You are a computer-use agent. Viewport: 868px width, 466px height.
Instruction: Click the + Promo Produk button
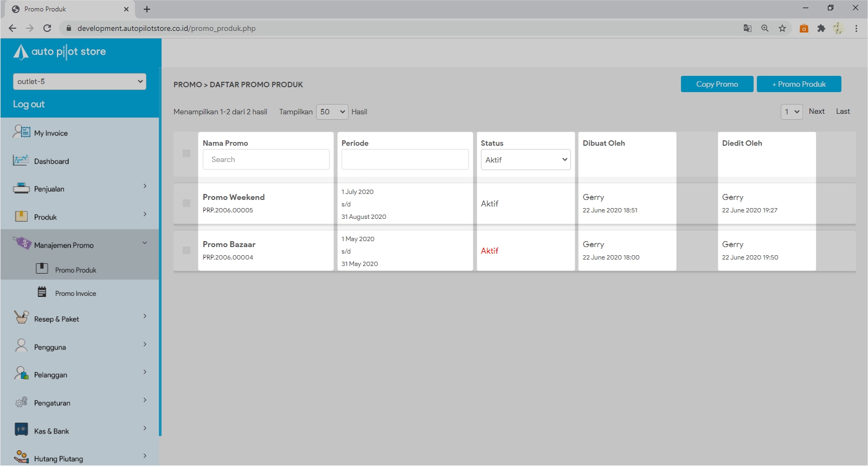tap(799, 84)
